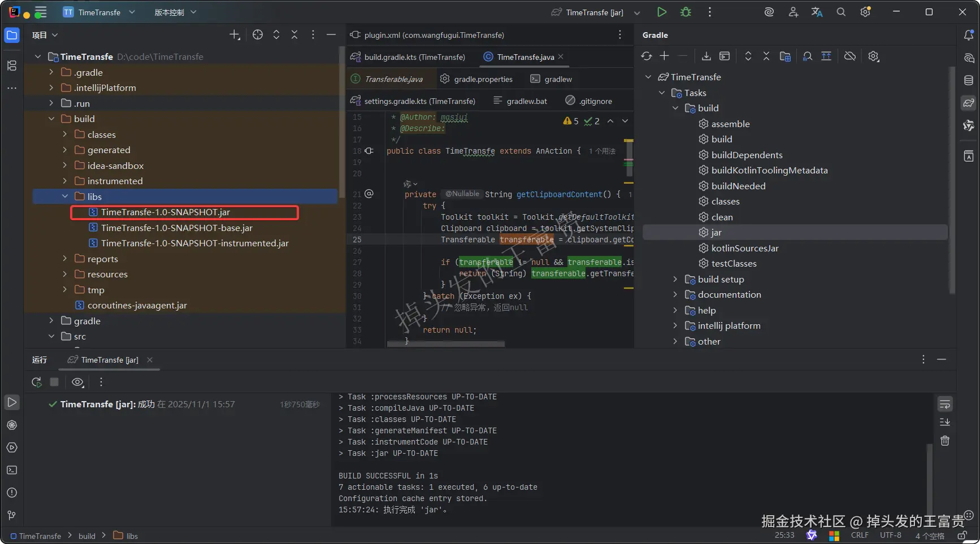Click the green Run button in the toolbar

coord(661,12)
